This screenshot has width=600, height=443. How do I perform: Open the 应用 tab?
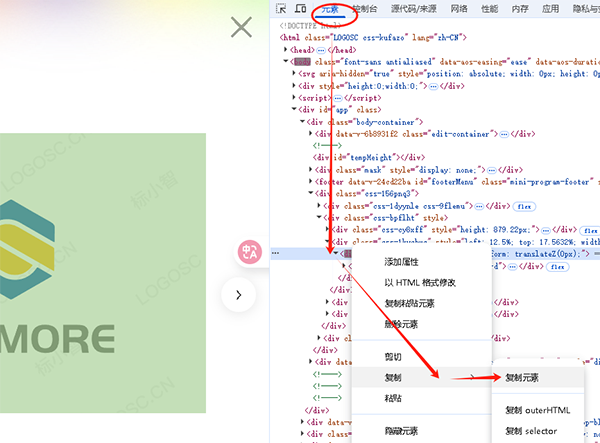click(x=550, y=9)
